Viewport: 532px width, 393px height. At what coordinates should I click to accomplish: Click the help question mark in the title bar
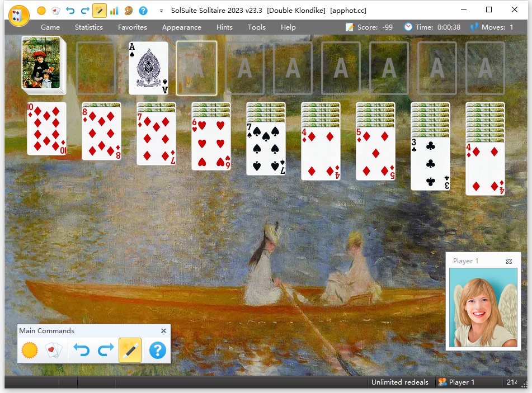pos(143,11)
